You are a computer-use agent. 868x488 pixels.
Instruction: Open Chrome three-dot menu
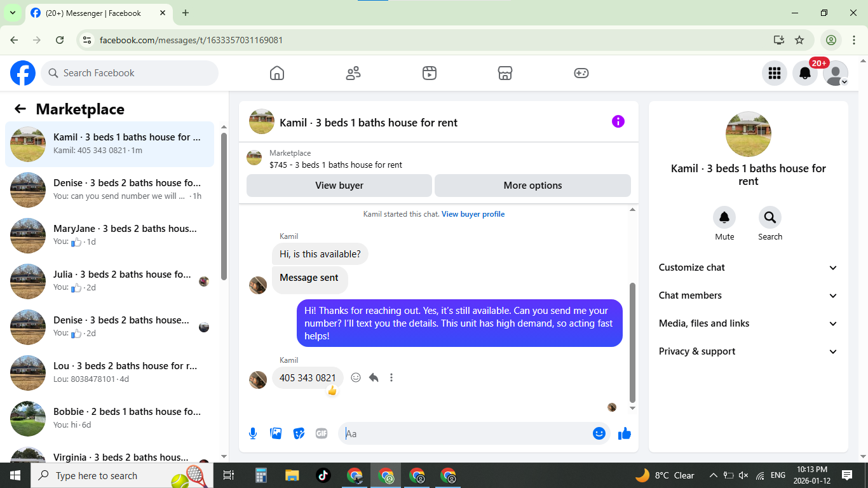tap(854, 40)
